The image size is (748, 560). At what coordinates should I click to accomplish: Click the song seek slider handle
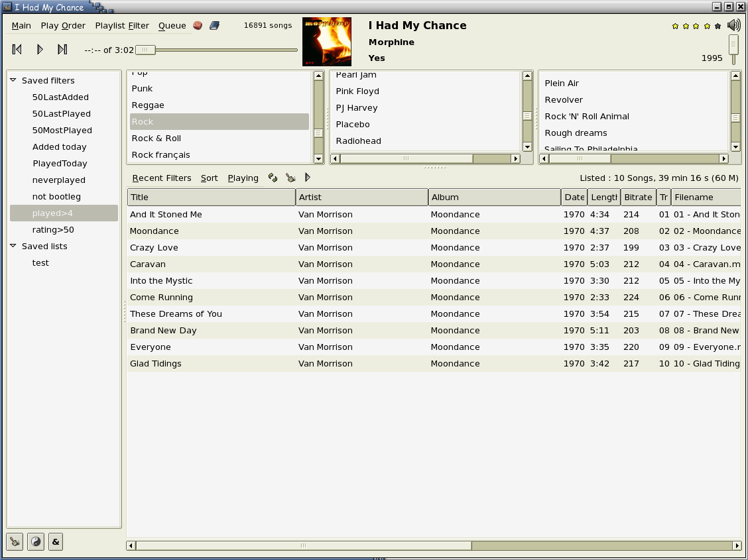tap(145, 50)
